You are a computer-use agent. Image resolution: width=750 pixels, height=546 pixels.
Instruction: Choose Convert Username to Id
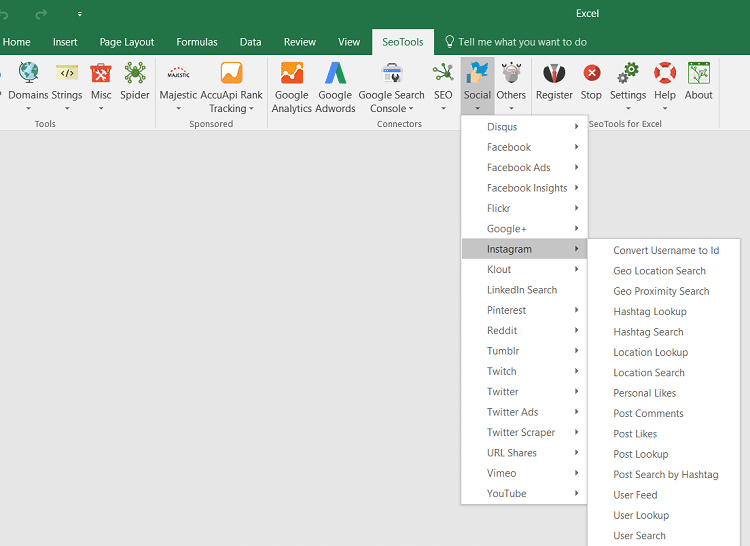(664, 251)
